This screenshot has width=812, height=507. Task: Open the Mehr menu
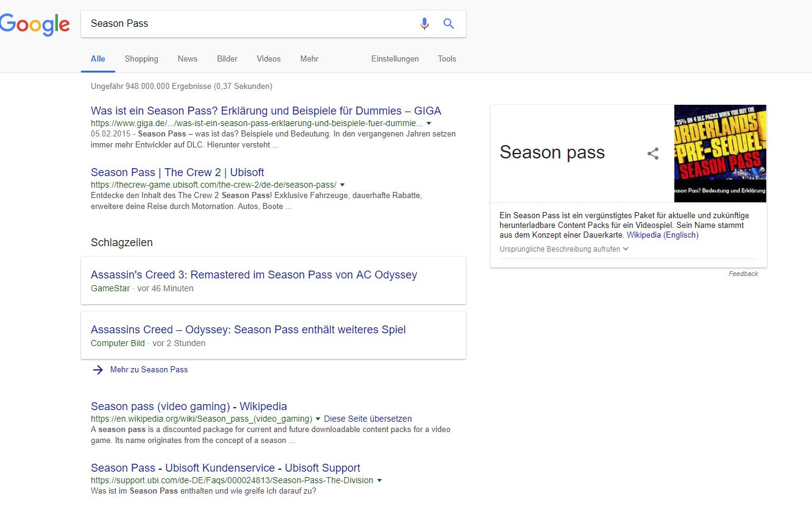tap(309, 59)
